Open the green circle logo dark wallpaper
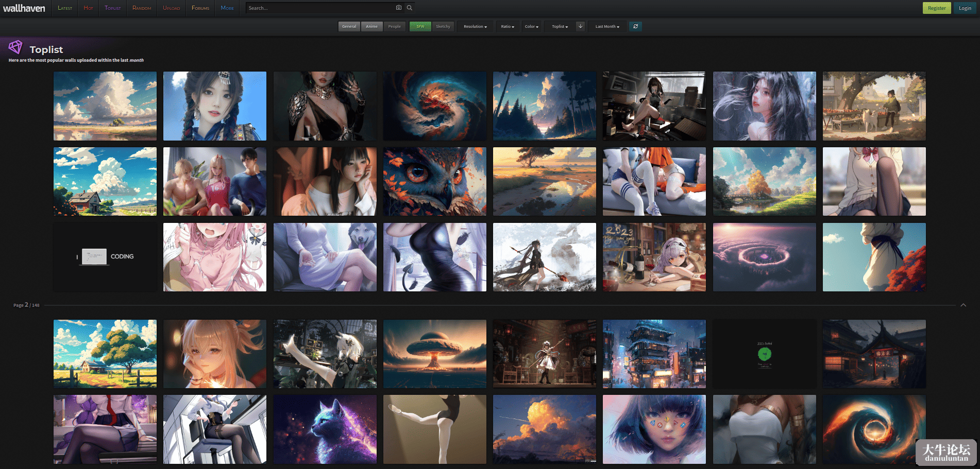This screenshot has width=980, height=469. point(765,354)
